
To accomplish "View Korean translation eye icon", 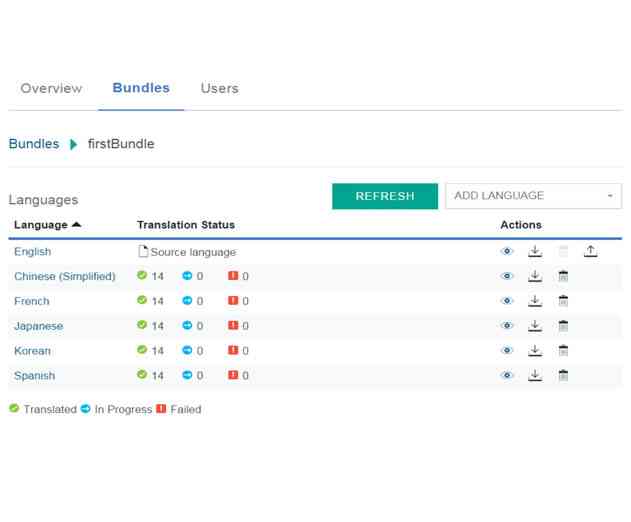I will (x=507, y=351).
